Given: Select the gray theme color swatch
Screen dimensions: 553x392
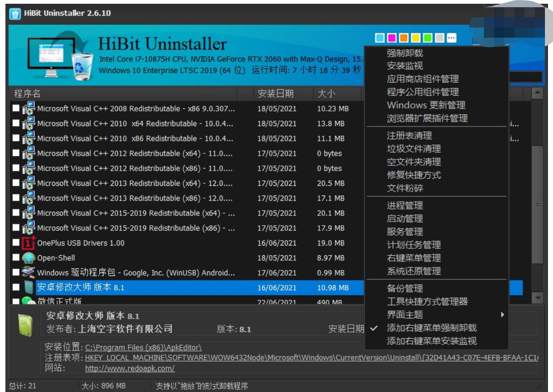Looking at the screenshot, I should [439, 38].
